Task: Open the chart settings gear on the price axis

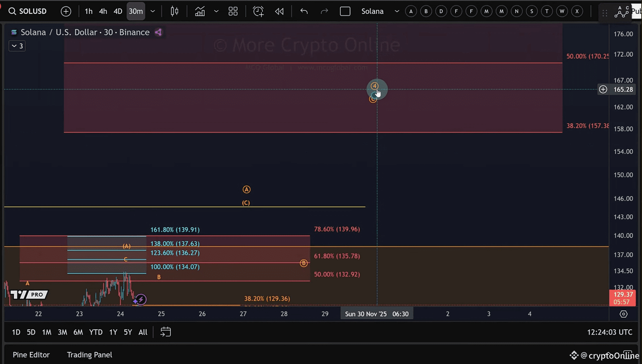Action: (x=623, y=314)
